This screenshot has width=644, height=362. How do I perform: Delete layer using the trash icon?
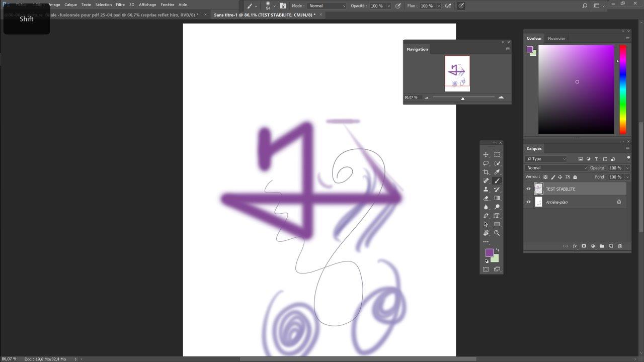point(620,246)
